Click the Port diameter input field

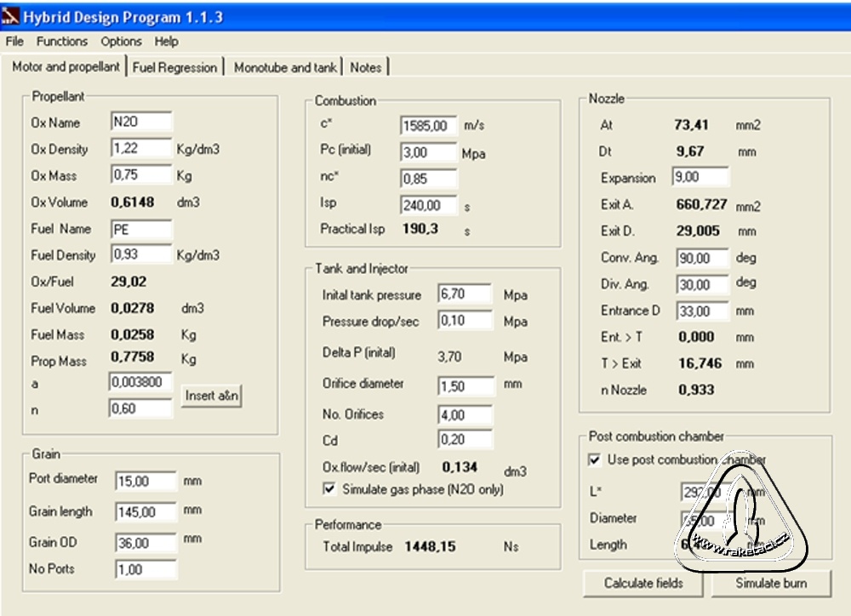click(x=146, y=482)
